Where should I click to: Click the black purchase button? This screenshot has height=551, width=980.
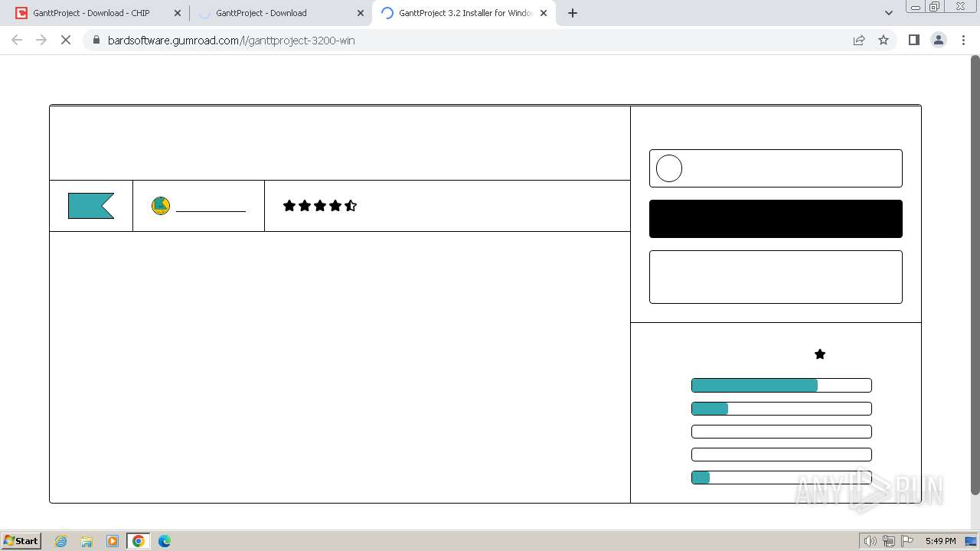tap(776, 219)
